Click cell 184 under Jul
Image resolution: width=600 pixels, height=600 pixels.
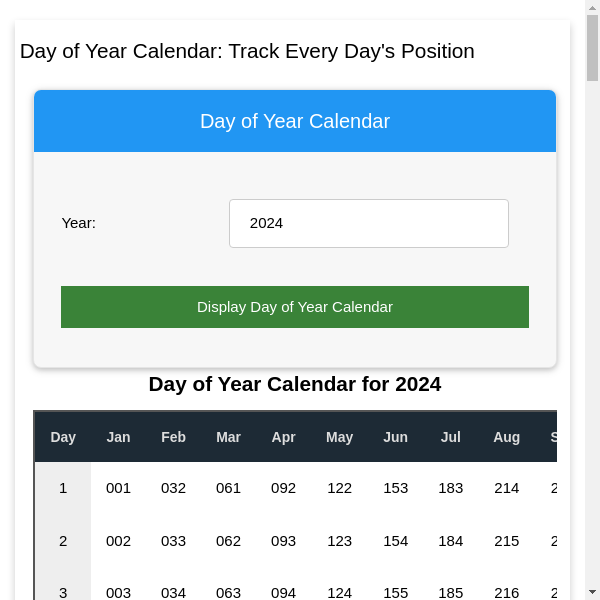[451, 541]
